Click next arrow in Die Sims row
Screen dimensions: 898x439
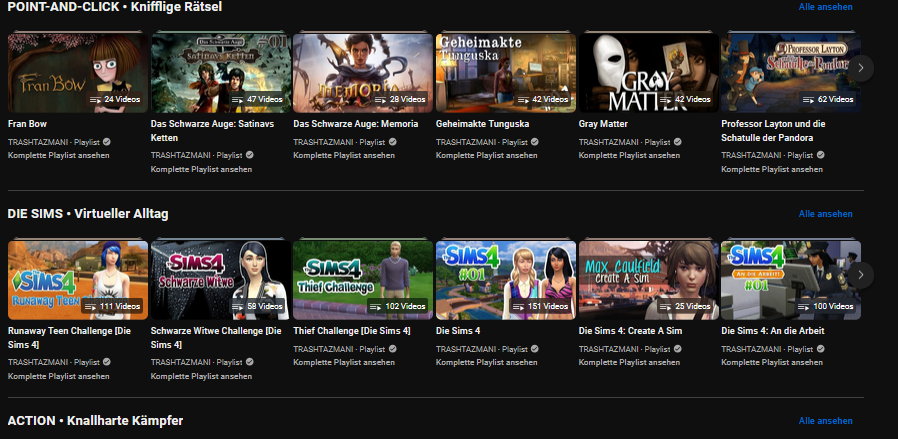[x=861, y=275]
